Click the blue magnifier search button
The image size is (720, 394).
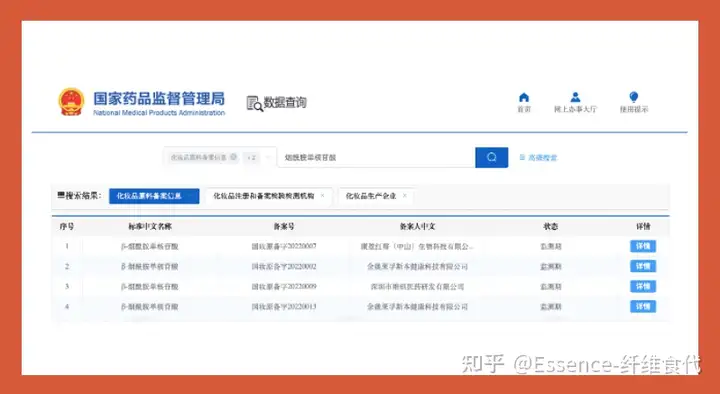point(492,158)
